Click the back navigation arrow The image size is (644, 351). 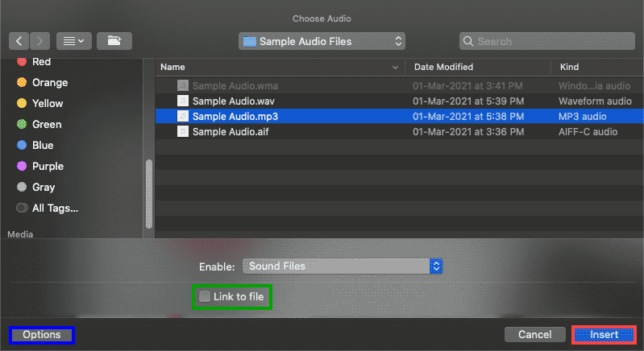[x=19, y=40]
